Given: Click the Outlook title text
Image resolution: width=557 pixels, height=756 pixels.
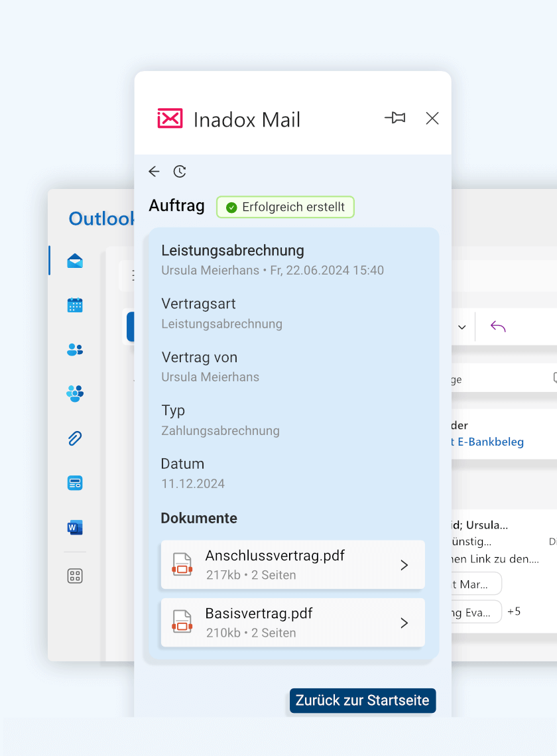Looking at the screenshot, I should click(x=101, y=219).
